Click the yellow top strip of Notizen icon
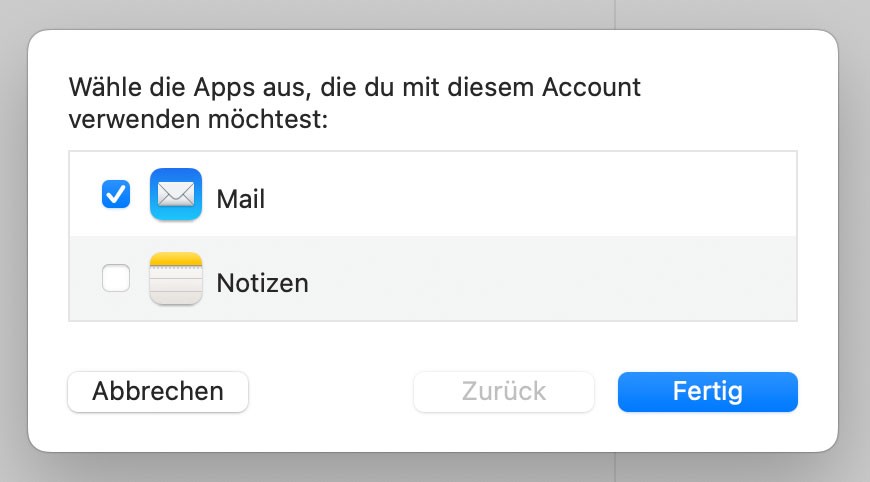 pos(175,262)
